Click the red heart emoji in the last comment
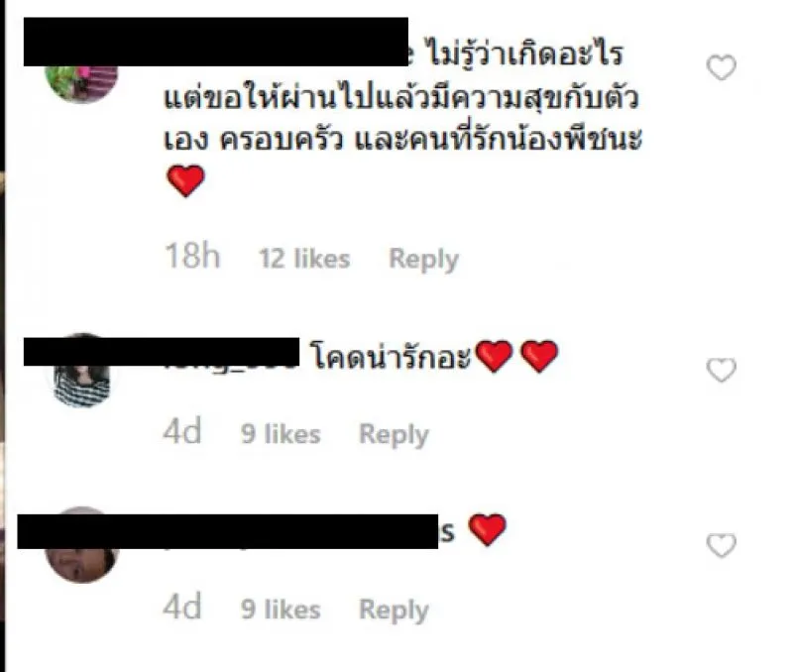Screen dimensions: 793x672 tap(488, 530)
